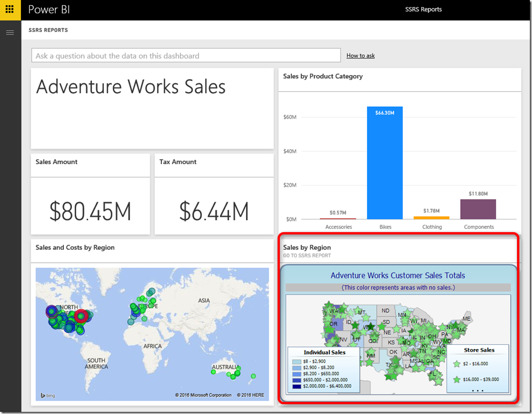Click the $66.30M data label
Screen dimensions: 532x414
coord(385,113)
